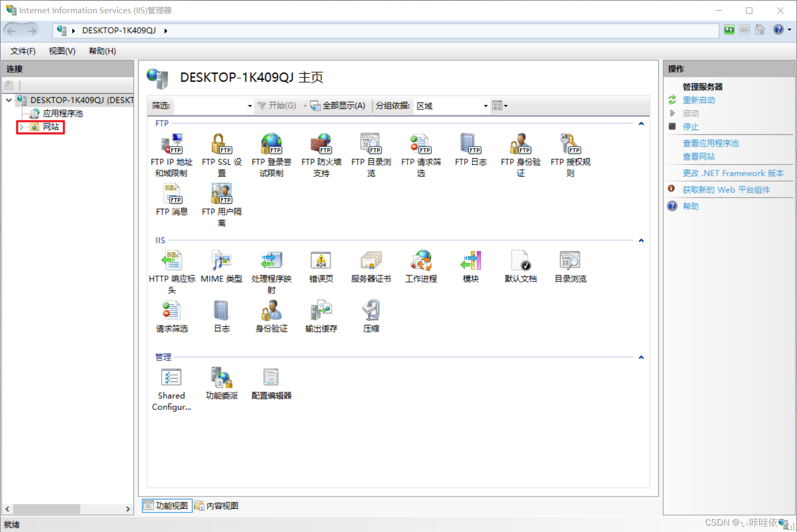Click 更改 .NET Framework 版本 link
Viewport: 797px width, 532px height.
point(733,173)
